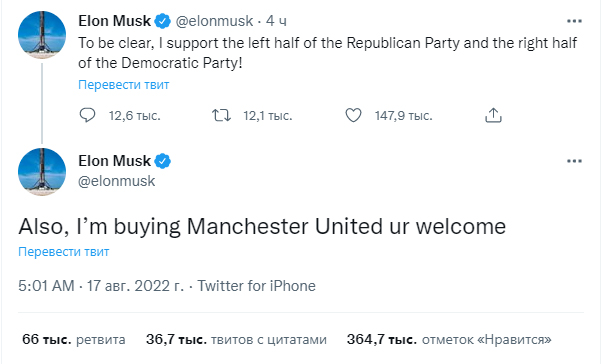
Task: Click the retweet icon under first tweet
Action: coord(222,115)
